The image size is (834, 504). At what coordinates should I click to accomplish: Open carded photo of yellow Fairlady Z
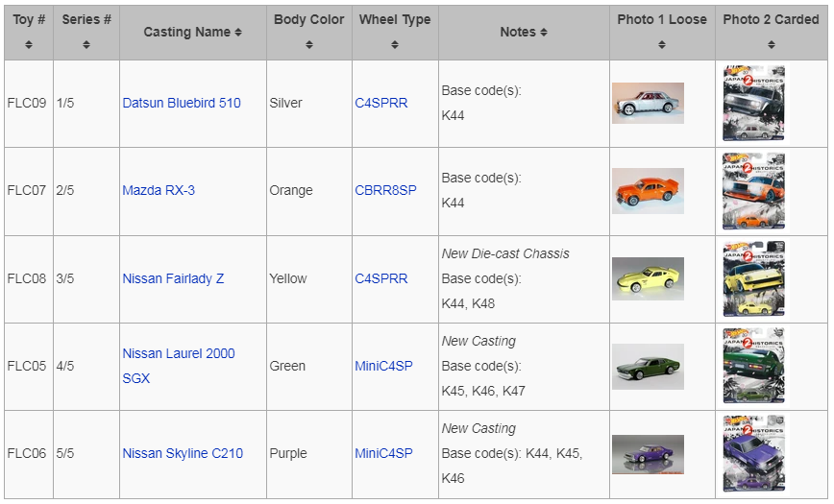[753, 278]
